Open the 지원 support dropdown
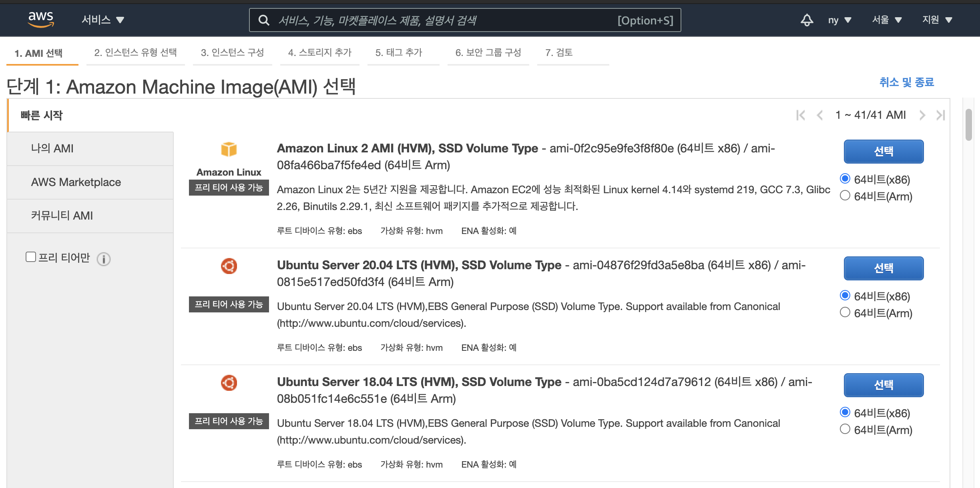This screenshot has width=980, height=488. pos(937,20)
